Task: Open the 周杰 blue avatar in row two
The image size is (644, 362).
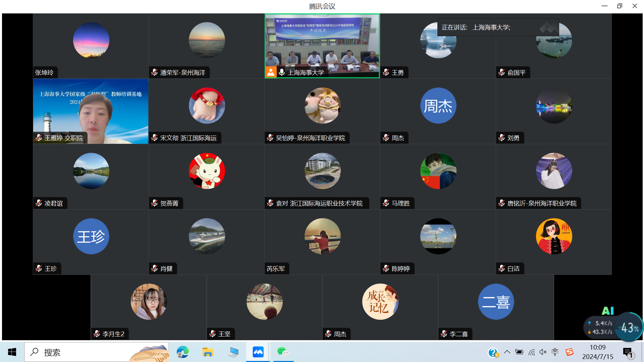Action: click(438, 106)
